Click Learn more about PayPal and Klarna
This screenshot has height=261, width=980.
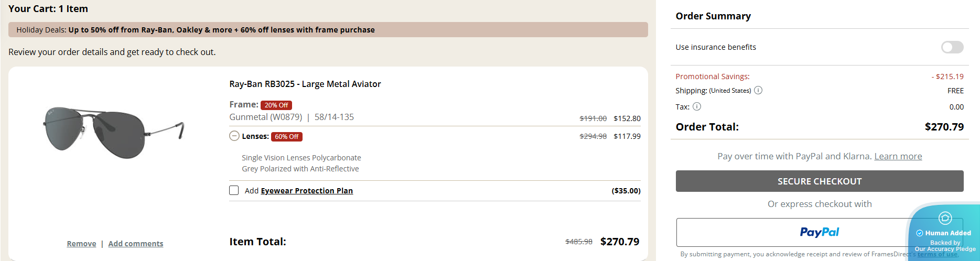(x=898, y=156)
